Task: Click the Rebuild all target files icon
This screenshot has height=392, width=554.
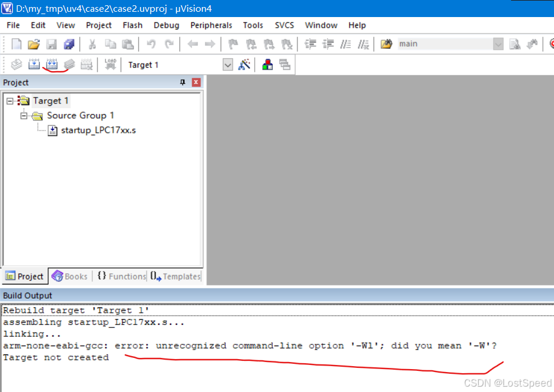Action: click(x=52, y=65)
